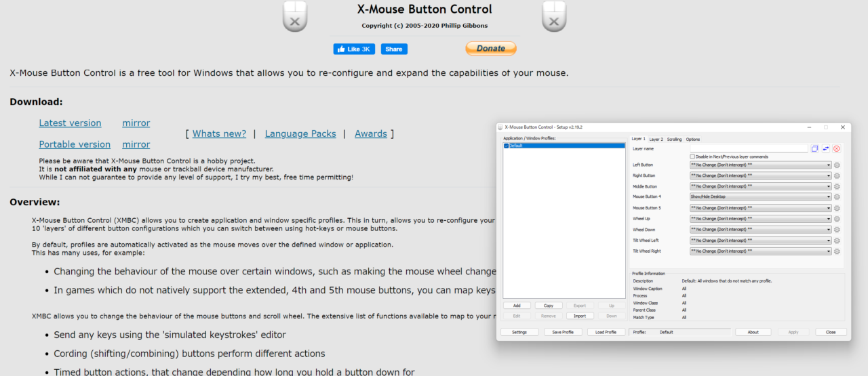Click the mirror link beside Latest version
868x376 pixels.
point(136,123)
